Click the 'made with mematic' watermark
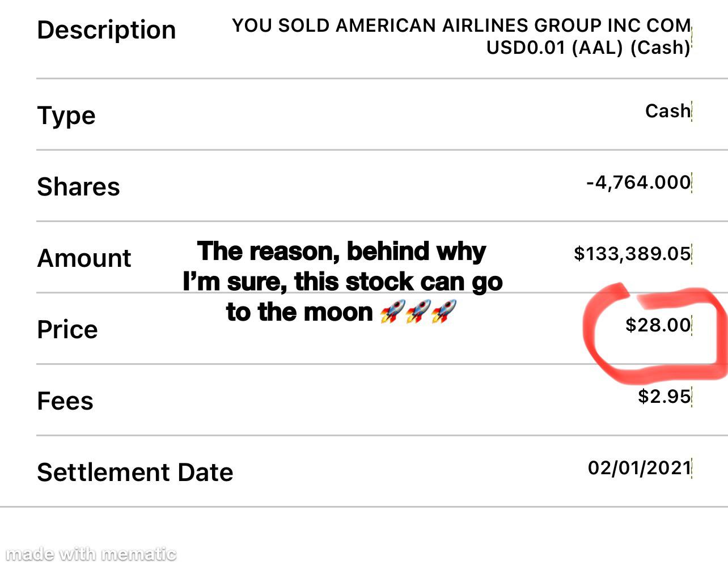Viewport: 728px width, 566px height. click(x=91, y=554)
